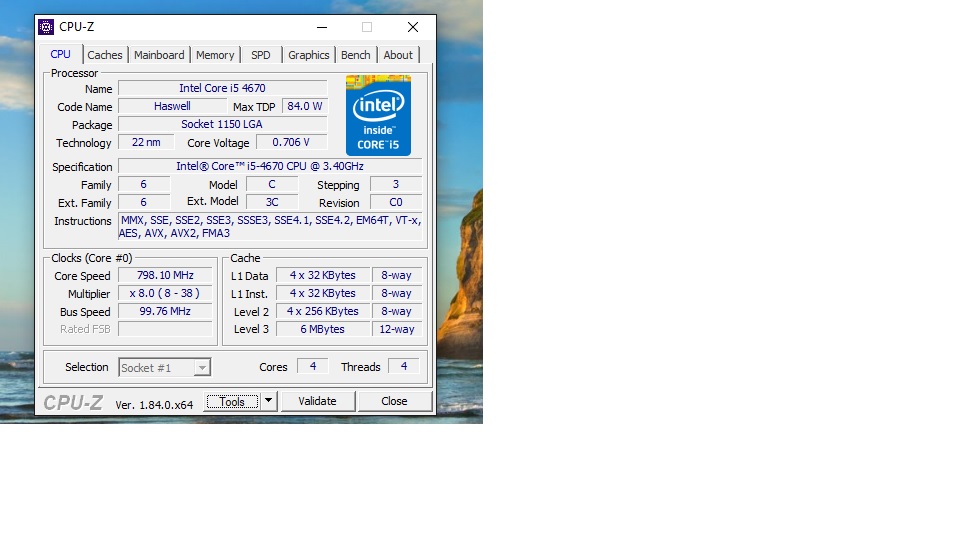Click the Threads value '4'
Screen dimensions: 960x540
pos(403,366)
